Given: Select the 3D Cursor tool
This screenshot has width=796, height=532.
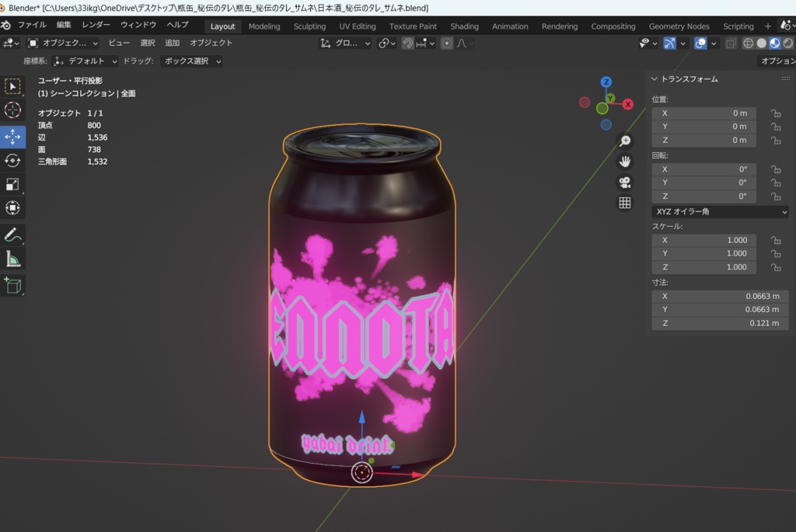Looking at the screenshot, I should (12, 110).
